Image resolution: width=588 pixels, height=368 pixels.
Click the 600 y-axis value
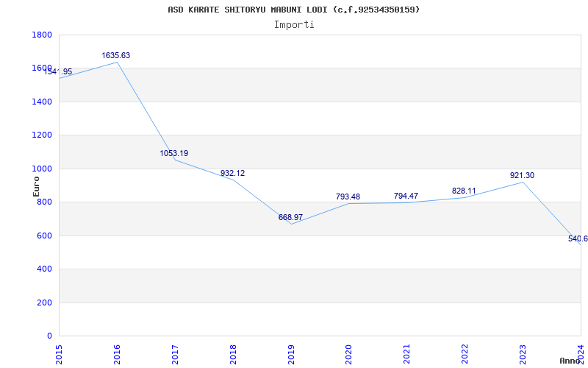(x=44, y=236)
